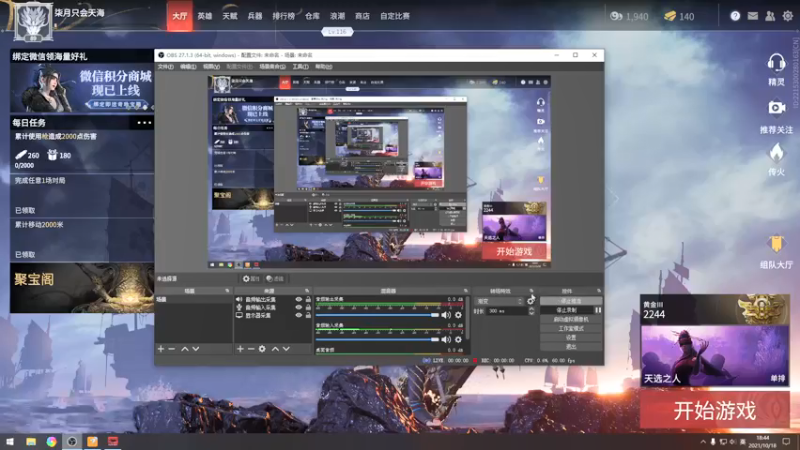Remove the selected scene with the minus icon

[x=171, y=349]
